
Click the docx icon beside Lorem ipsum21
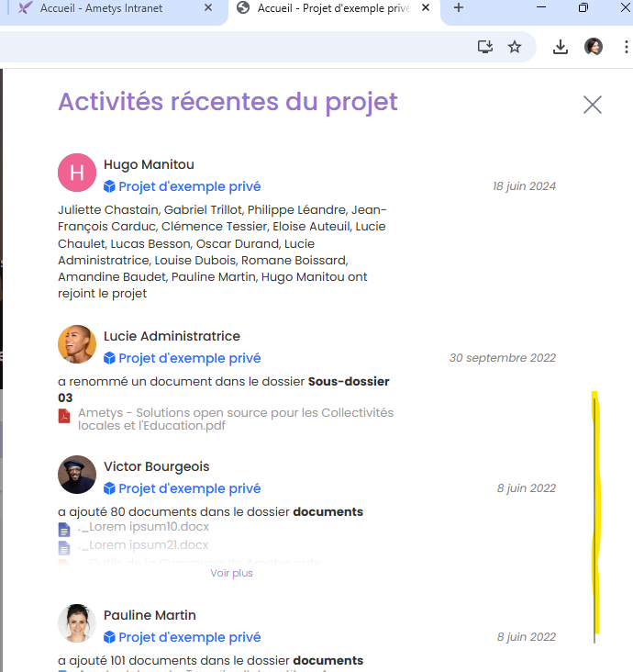[x=64, y=547]
